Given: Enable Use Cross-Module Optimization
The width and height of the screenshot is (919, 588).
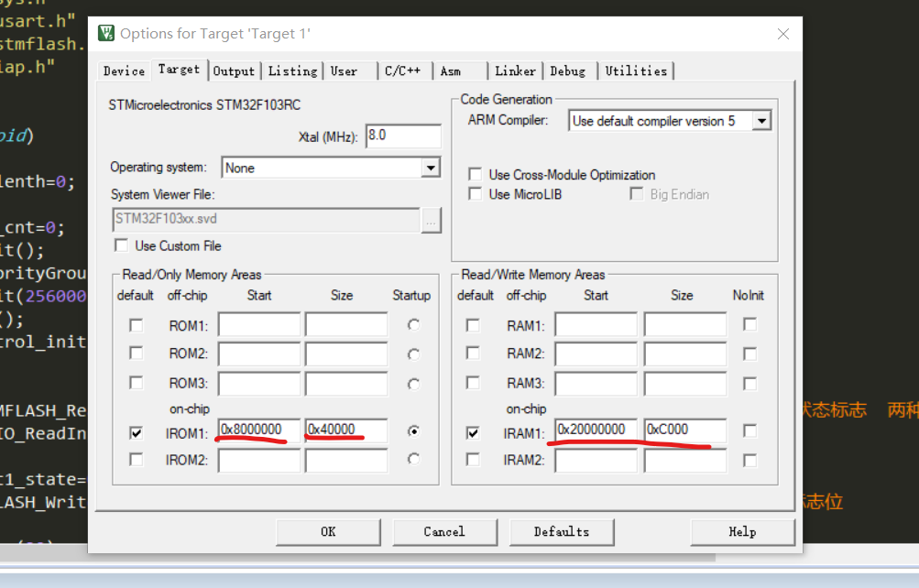Looking at the screenshot, I should [475, 174].
